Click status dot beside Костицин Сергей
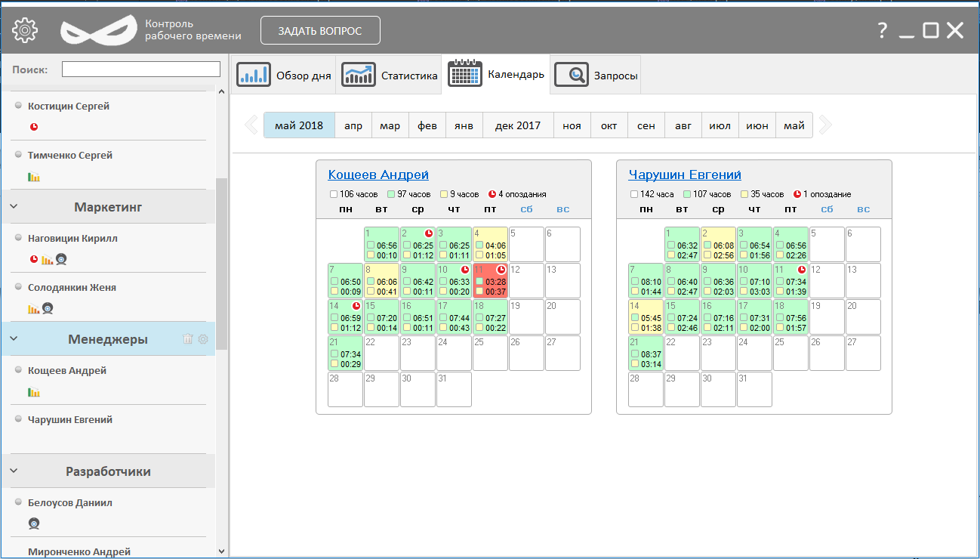Screen dimensions: 980x559 (x=18, y=107)
